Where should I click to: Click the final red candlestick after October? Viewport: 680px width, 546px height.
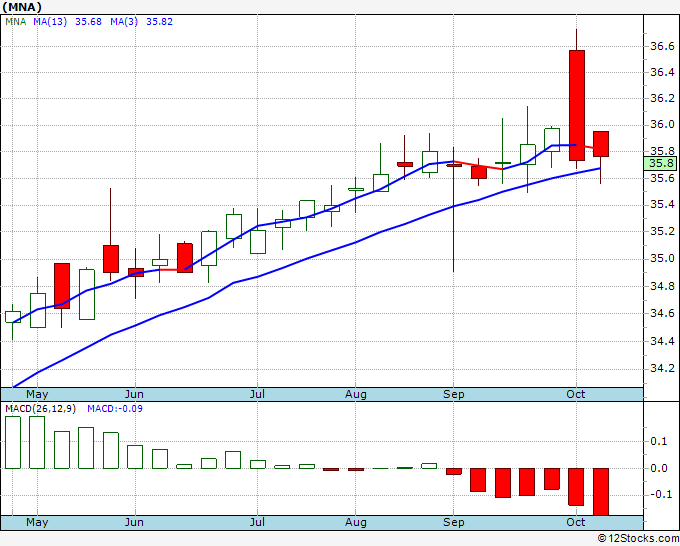601,144
